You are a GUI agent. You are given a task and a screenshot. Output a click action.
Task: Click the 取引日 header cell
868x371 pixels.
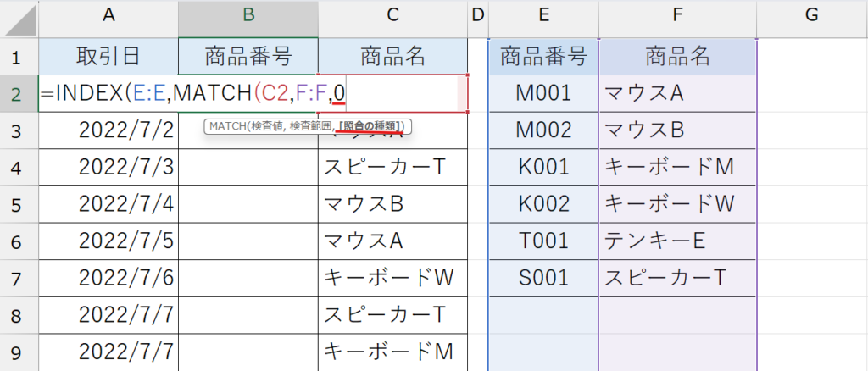(x=108, y=57)
